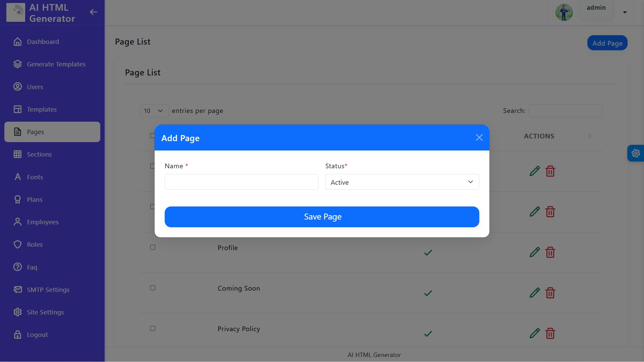This screenshot has width=644, height=362.
Task: Open the entries per page dropdown
Action: (x=154, y=111)
